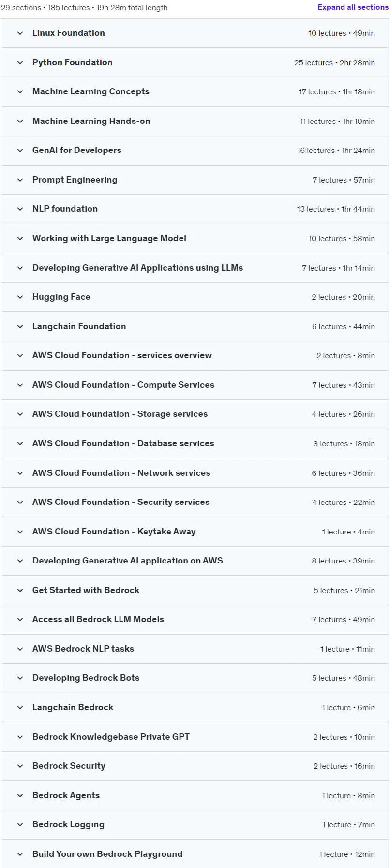Open AWS Cloud Foundation - Compute Services
Image resolution: width=389 pixels, height=868 pixels.
pos(194,385)
